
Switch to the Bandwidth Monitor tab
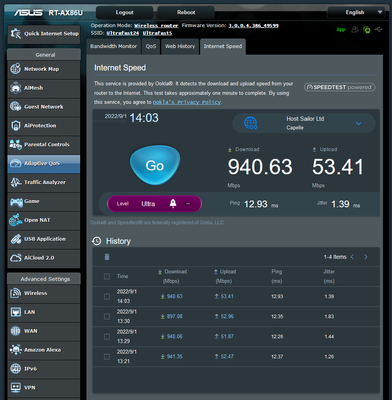[113, 46]
